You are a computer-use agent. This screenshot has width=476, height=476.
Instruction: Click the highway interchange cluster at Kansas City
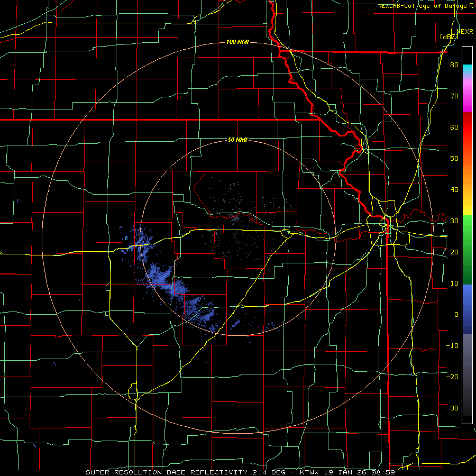pyautogui.click(x=387, y=225)
